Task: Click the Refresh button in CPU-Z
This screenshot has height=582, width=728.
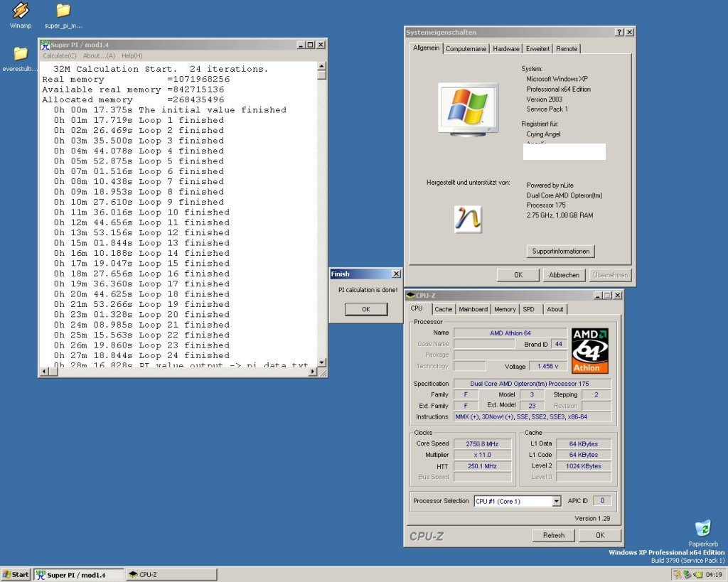Action: 553,535
